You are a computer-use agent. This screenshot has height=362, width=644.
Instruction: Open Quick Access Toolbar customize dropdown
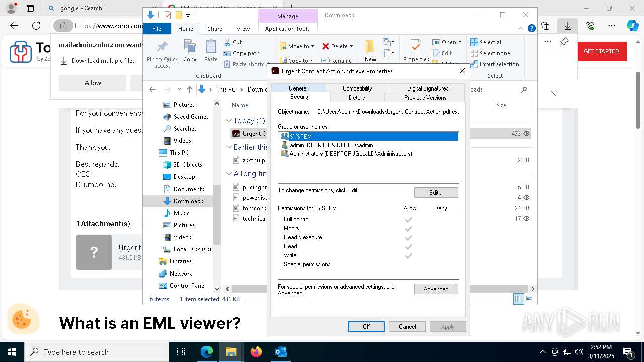point(188,16)
